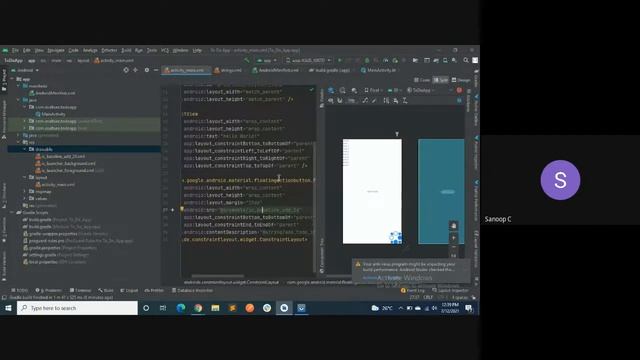The width and height of the screenshot is (640, 360).
Task: Open the Profiler tool window
Action: (x=154, y=291)
